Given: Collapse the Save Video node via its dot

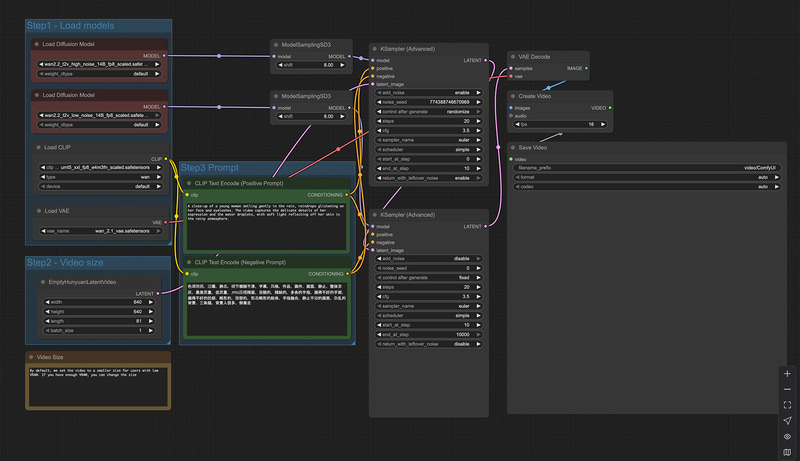Looking at the screenshot, I should tap(513, 148).
